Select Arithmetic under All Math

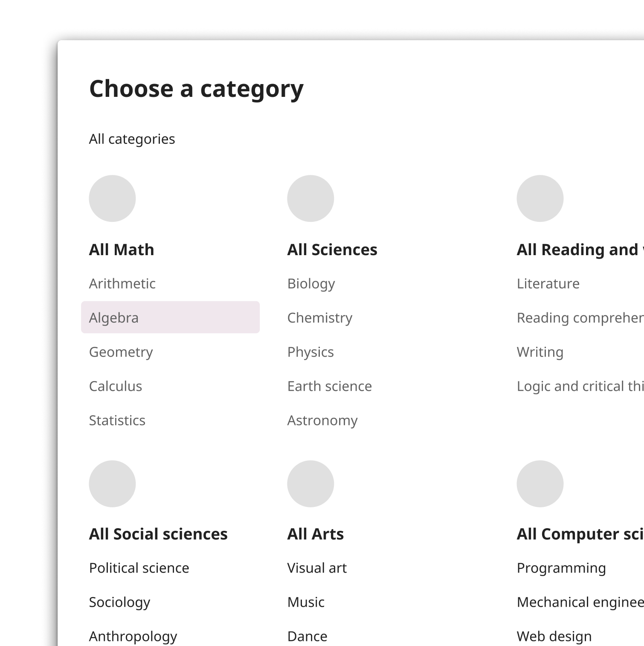click(x=122, y=284)
